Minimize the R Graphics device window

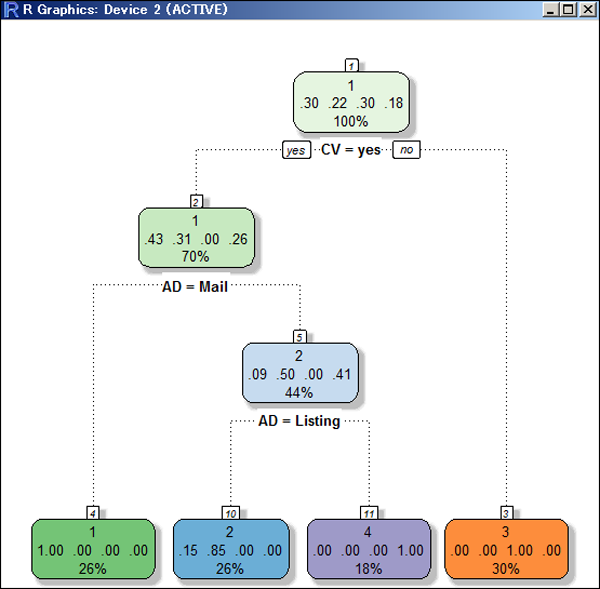(551, 10)
